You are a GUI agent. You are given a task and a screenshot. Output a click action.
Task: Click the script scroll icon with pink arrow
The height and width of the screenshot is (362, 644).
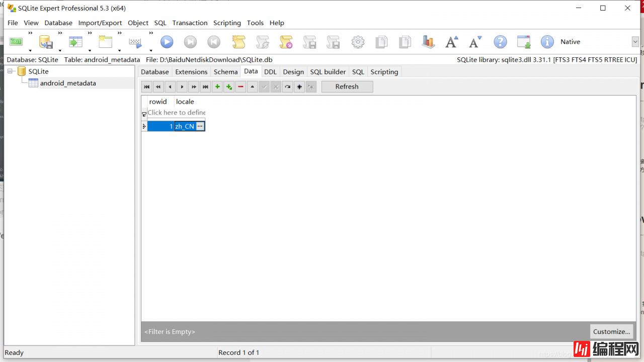click(286, 42)
